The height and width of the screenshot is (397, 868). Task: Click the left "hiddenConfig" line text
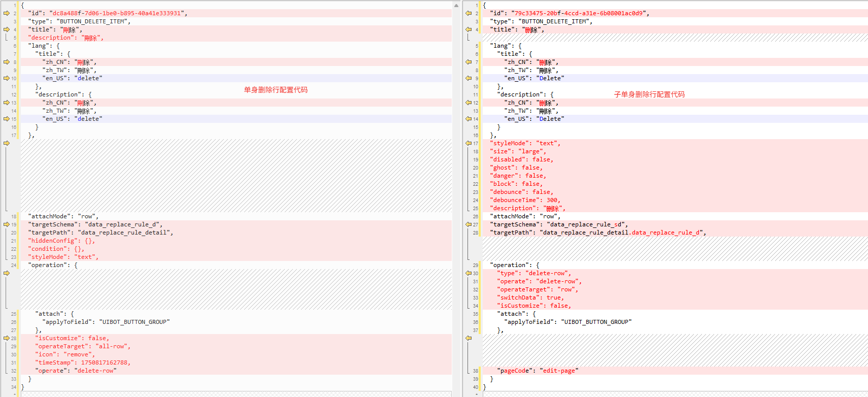(61, 241)
